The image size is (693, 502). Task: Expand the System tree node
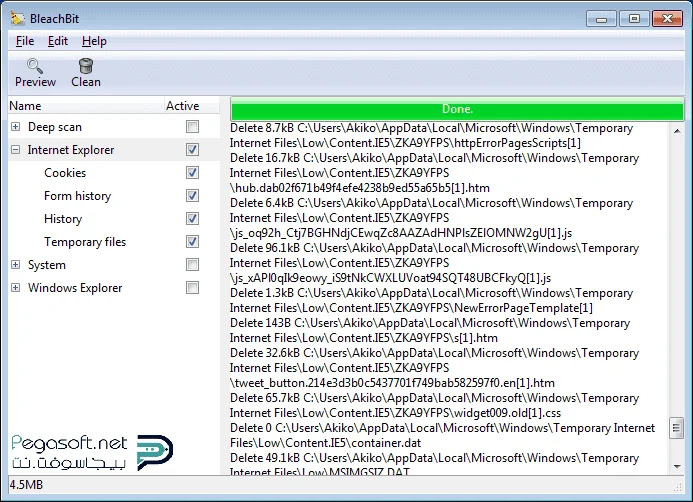coord(15,265)
